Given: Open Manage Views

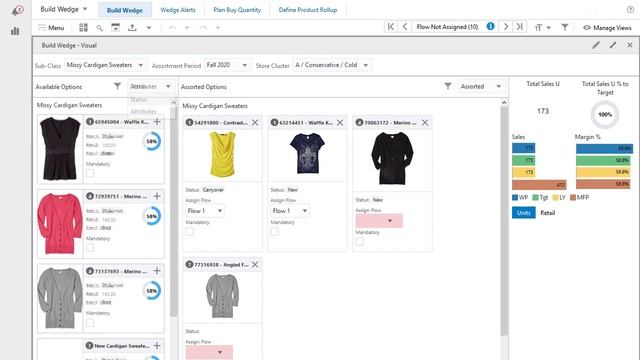Looking at the screenshot, I should [607, 28].
